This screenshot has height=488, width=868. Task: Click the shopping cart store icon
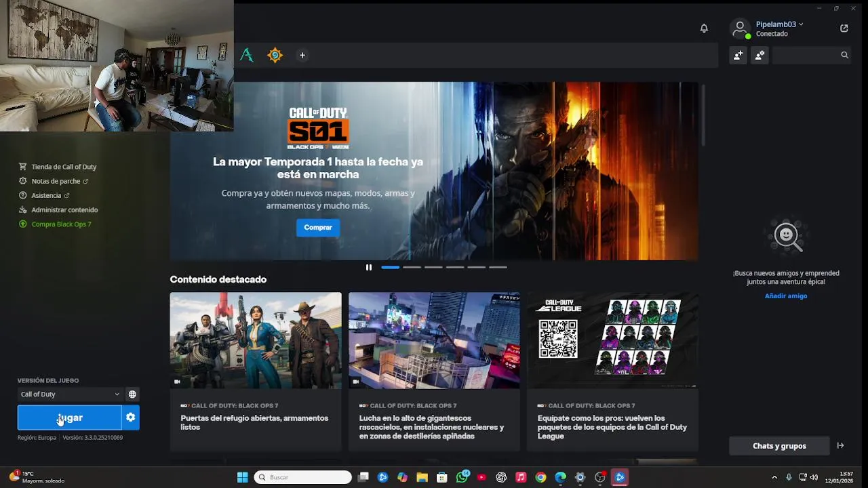[x=23, y=167]
